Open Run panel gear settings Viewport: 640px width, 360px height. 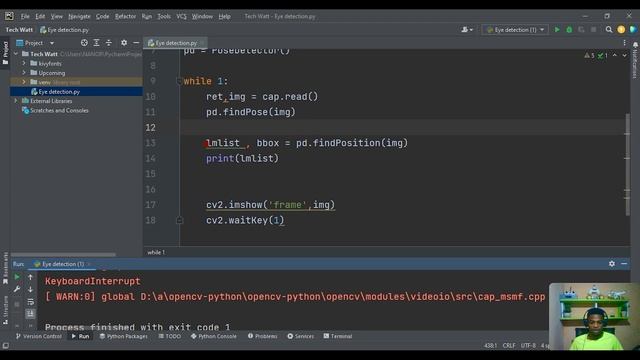[x=612, y=264]
